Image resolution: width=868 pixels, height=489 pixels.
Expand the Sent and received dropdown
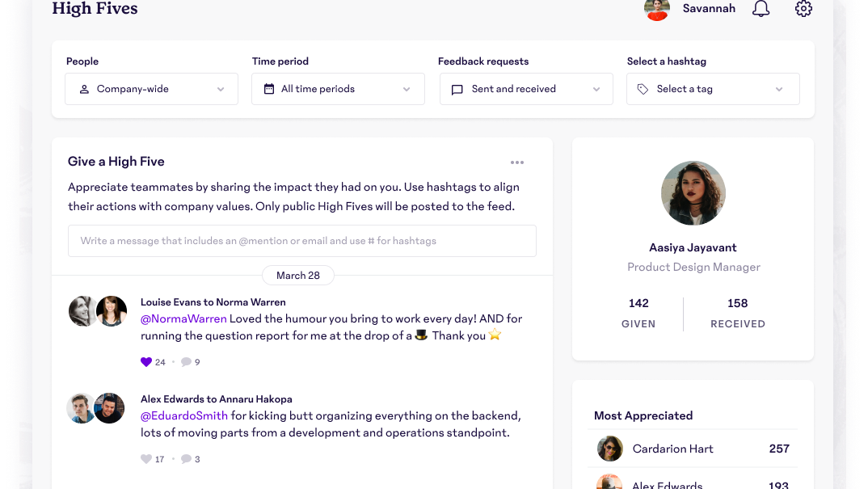pos(526,89)
